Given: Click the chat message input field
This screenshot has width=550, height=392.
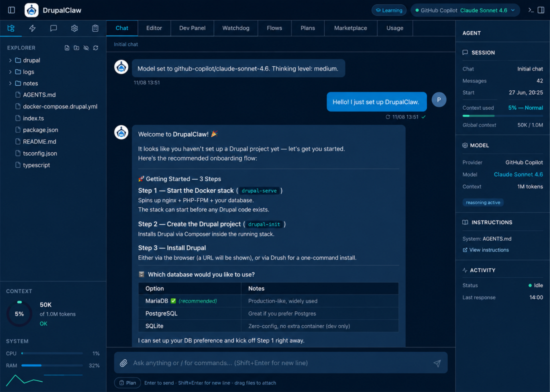Looking at the screenshot, I should tap(281, 363).
